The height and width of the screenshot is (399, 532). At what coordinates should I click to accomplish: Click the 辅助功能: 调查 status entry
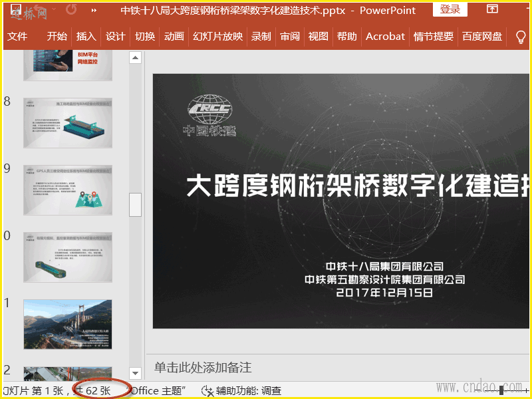248,391
